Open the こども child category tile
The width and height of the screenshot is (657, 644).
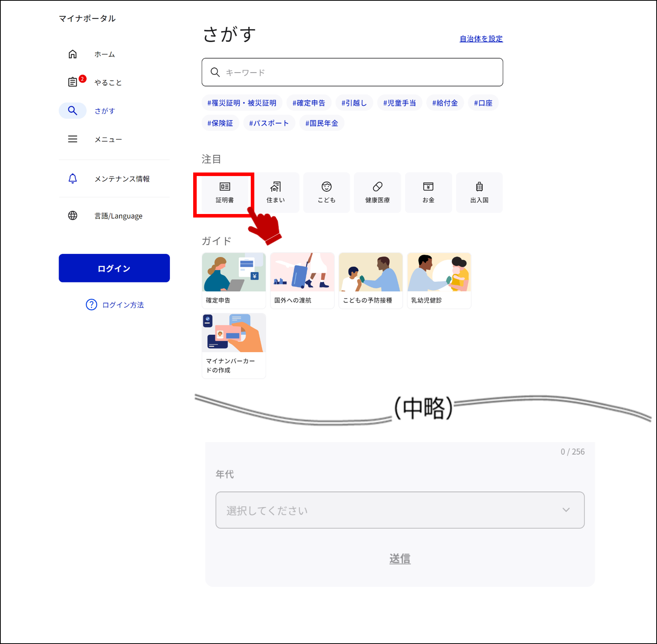tap(326, 192)
